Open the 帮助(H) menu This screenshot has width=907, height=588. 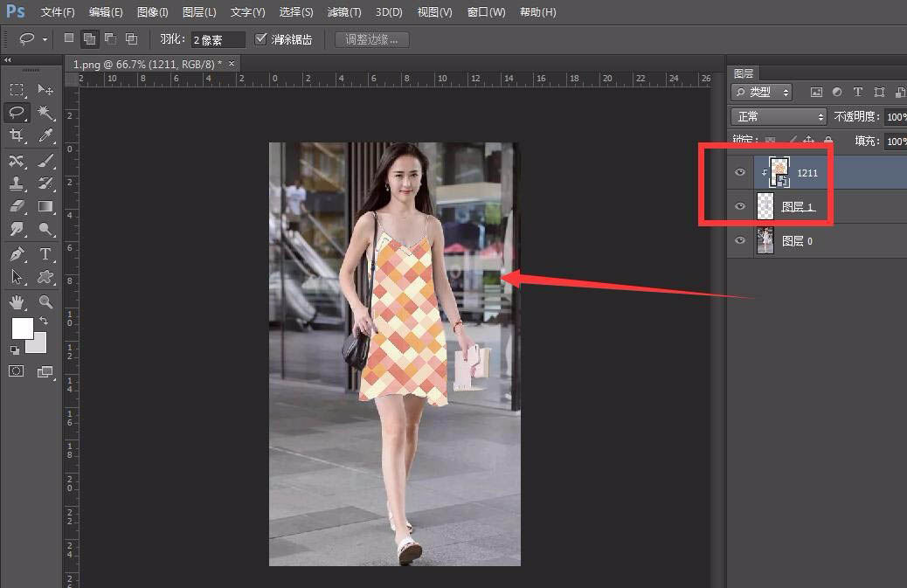[x=538, y=12]
